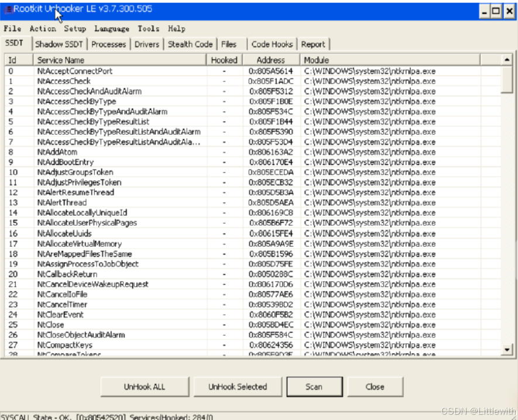This screenshot has width=518, height=420.
Task: Switch to the Report tab
Action: point(313,44)
